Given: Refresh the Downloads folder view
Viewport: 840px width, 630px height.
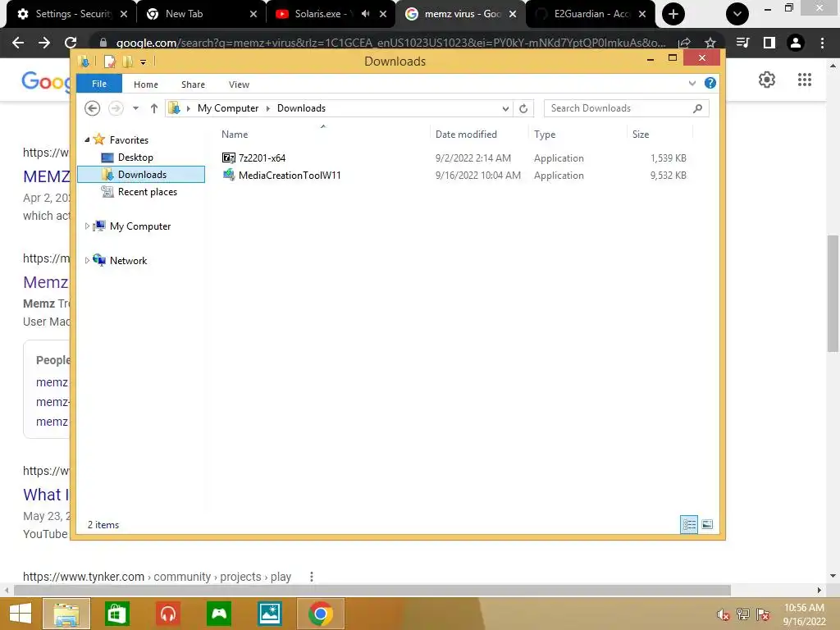Looking at the screenshot, I should click(523, 108).
